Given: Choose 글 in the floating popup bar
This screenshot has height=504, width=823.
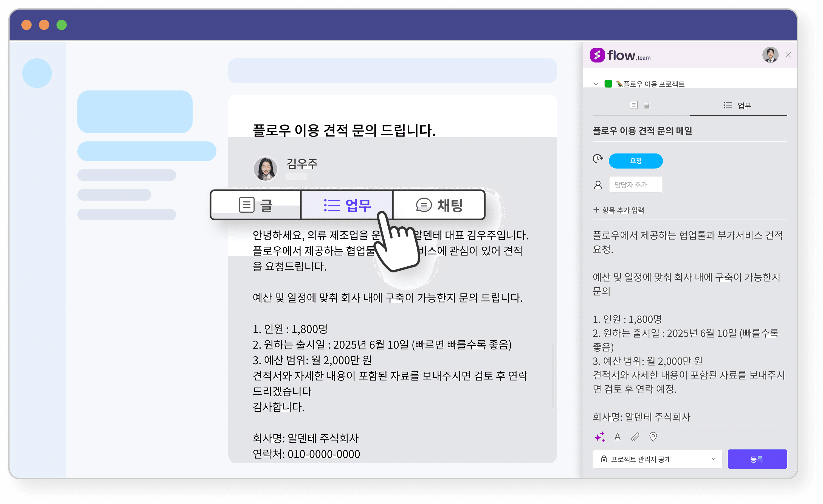Looking at the screenshot, I should (256, 205).
